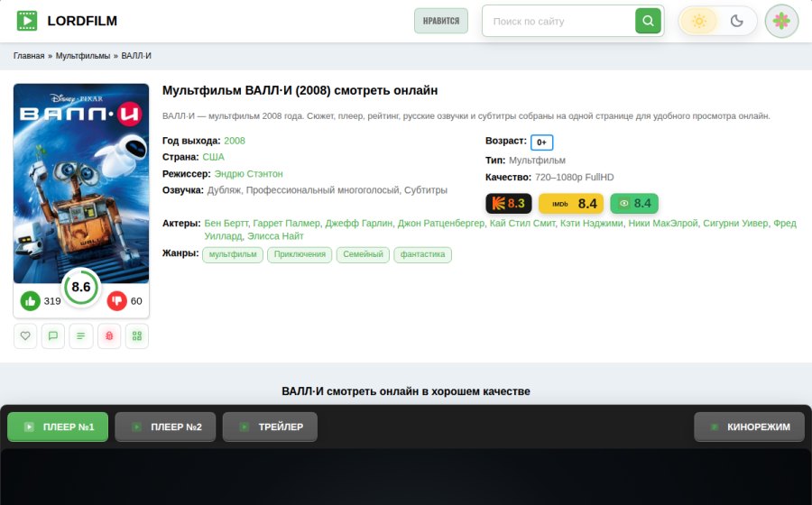Open actor Гаррет Палмер link
The width and height of the screenshot is (812, 505).
286,223
